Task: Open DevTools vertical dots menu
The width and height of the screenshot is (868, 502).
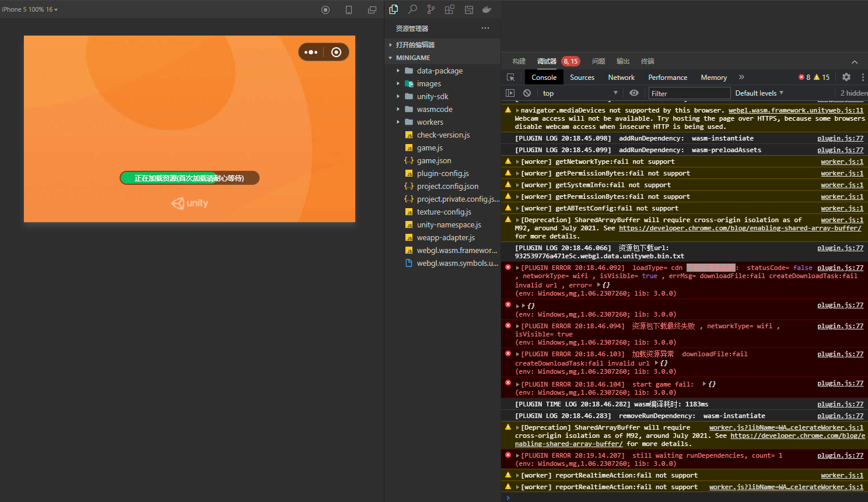Action: 862,77
